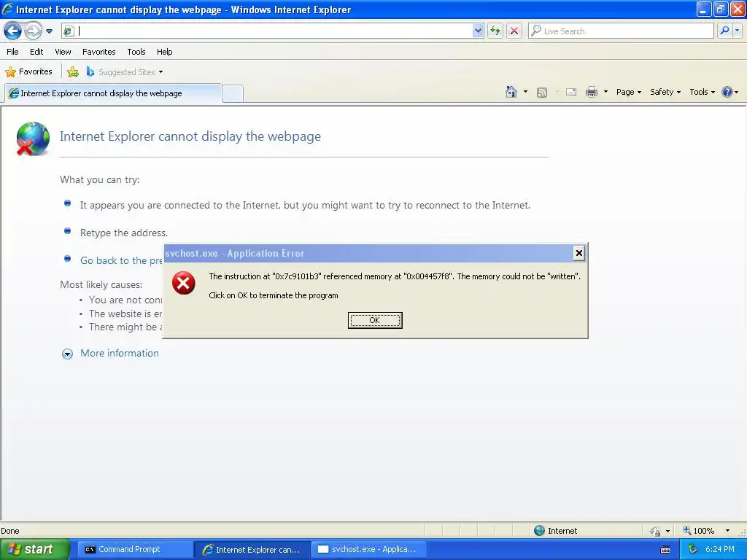Open the View menu
Image resolution: width=747 pixels, height=560 pixels.
[x=63, y=52]
